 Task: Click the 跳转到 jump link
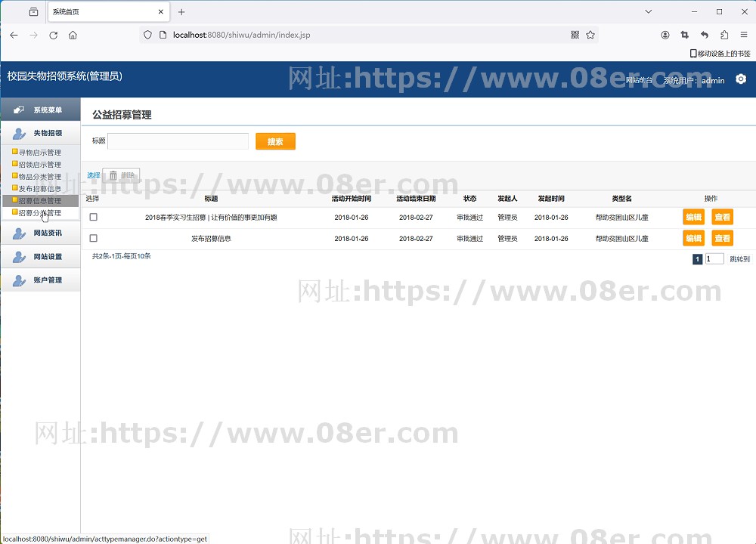pos(739,259)
